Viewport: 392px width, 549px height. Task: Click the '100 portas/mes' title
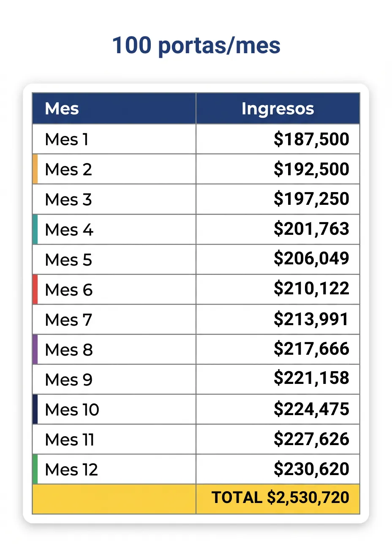(x=196, y=46)
